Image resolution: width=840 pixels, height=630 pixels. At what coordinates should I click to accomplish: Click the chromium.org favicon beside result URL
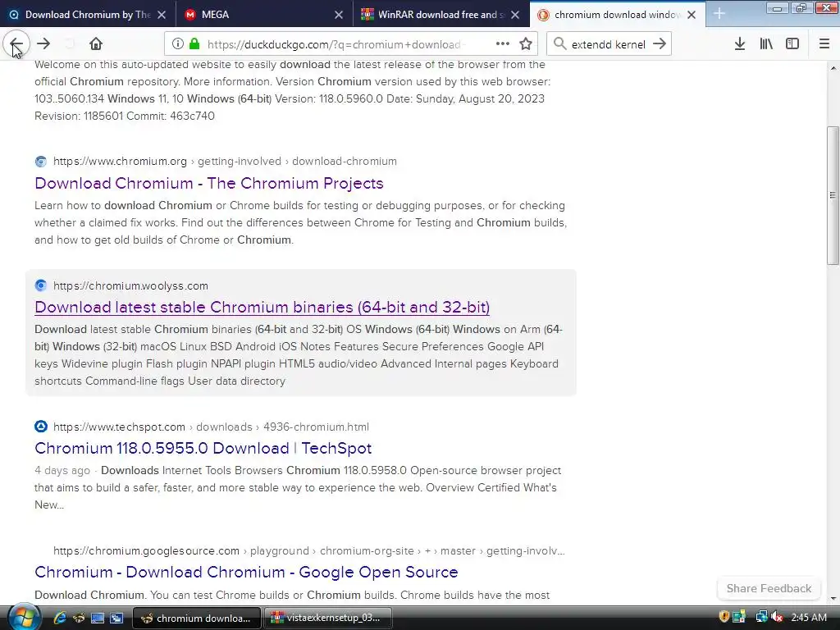pyautogui.click(x=41, y=162)
